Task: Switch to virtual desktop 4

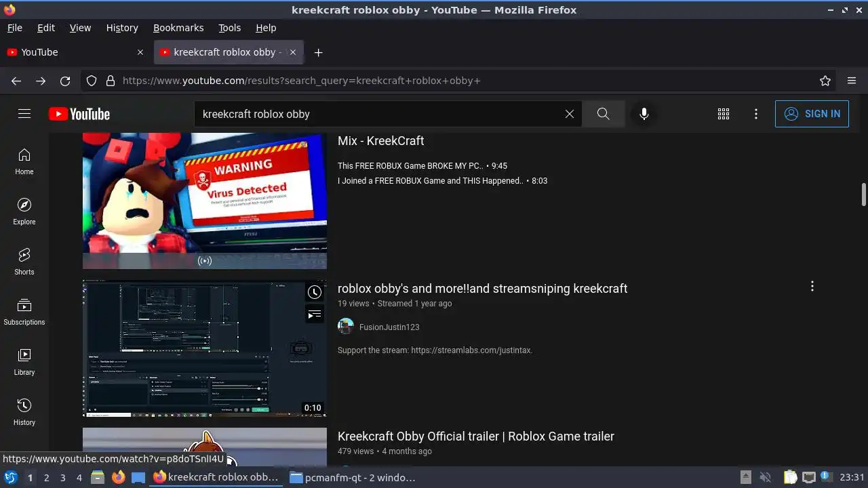Action: (79, 478)
